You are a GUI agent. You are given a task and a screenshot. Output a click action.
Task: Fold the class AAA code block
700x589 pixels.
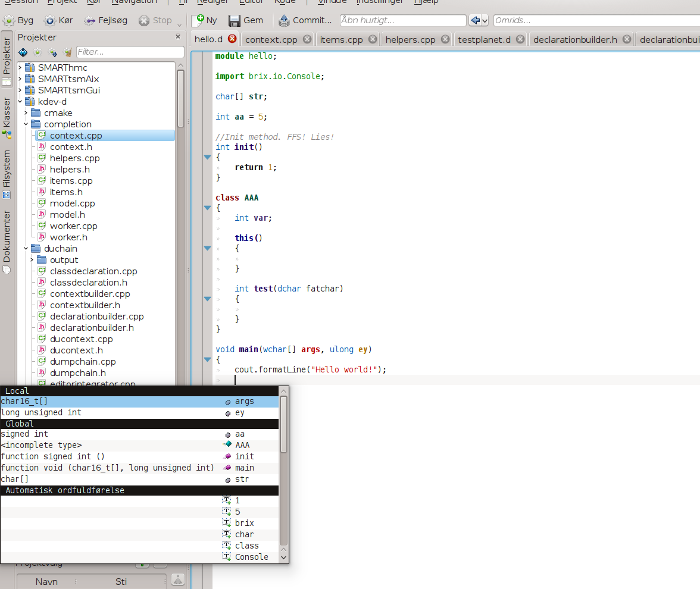pos(207,208)
